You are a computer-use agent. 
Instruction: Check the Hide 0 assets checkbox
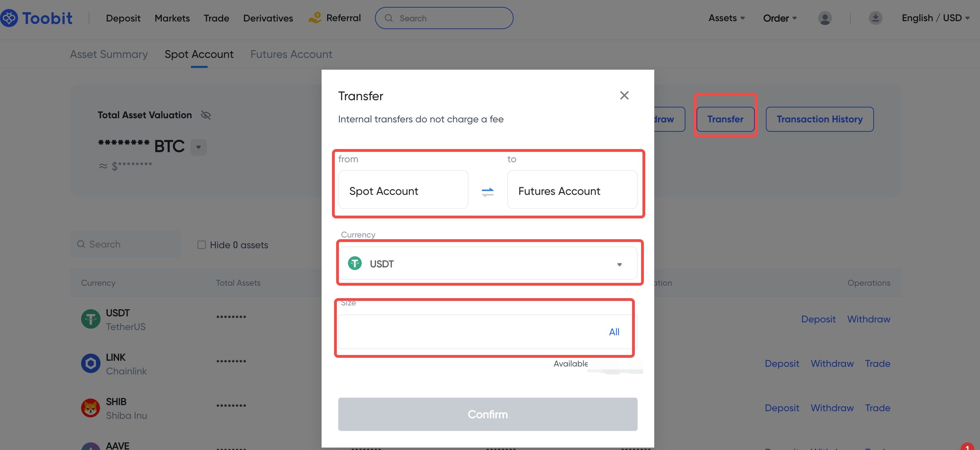202,245
